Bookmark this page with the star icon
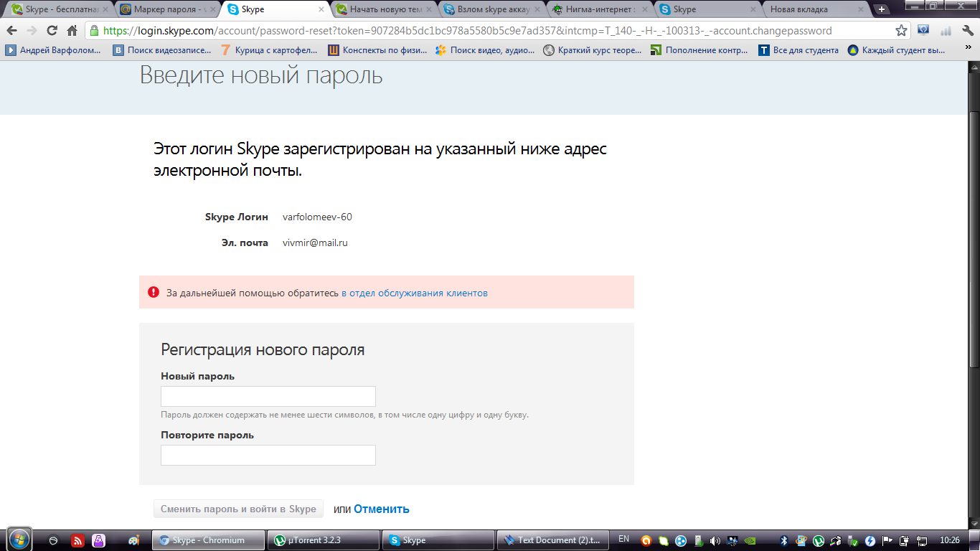The image size is (980, 551). pos(902,31)
